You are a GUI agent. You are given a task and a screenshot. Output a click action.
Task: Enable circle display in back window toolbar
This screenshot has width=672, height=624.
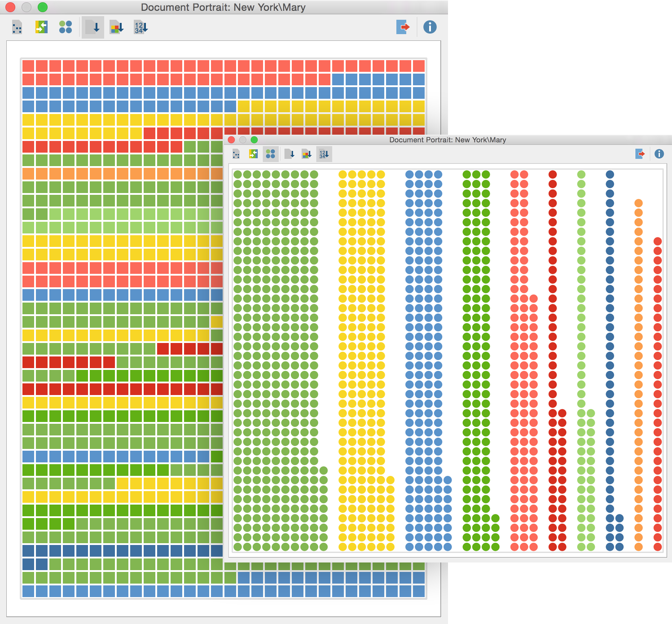click(66, 27)
